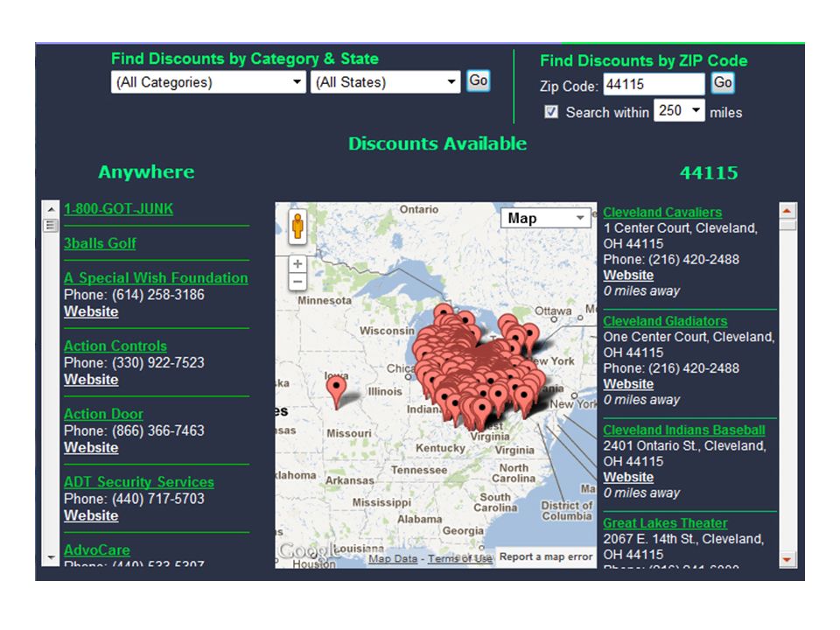Click the Street View pegman icon
840x630 pixels.
[x=297, y=227]
